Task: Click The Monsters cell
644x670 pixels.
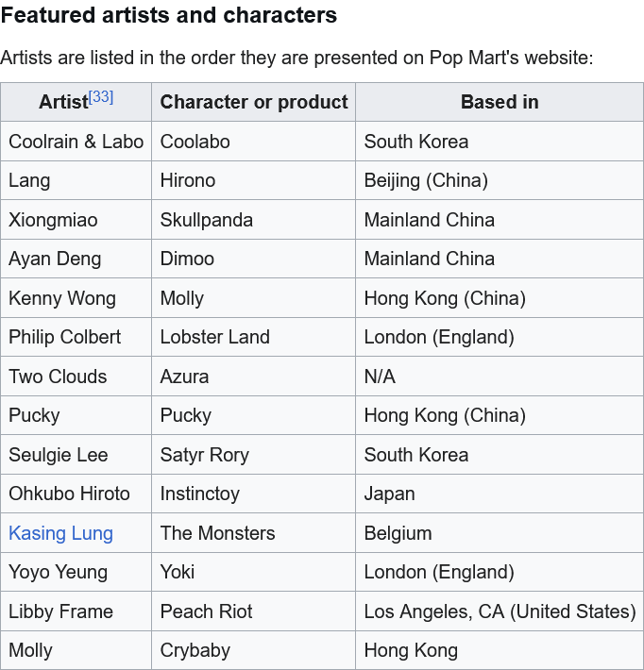Action: [x=218, y=533]
